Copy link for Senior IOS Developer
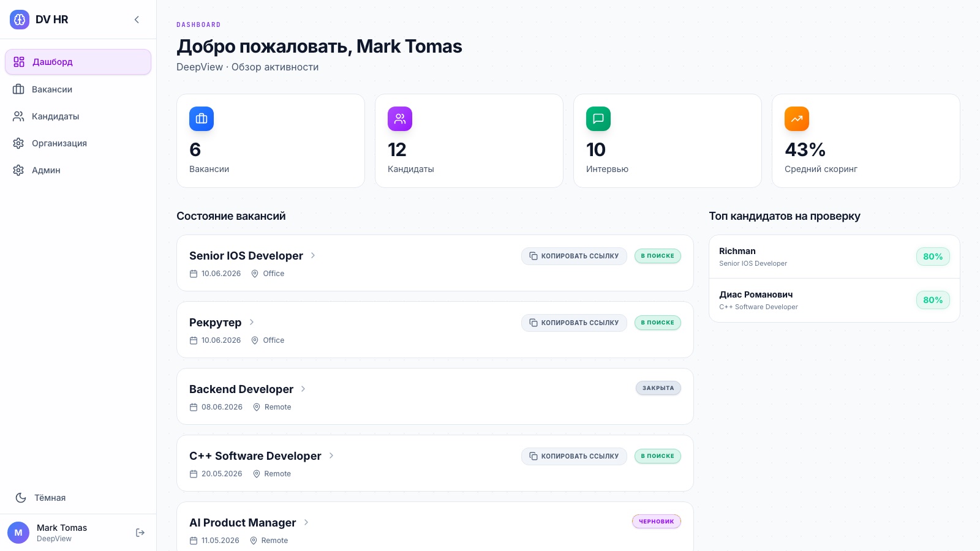The width and height of the screenshot is (980, 551). coord(574,256)
